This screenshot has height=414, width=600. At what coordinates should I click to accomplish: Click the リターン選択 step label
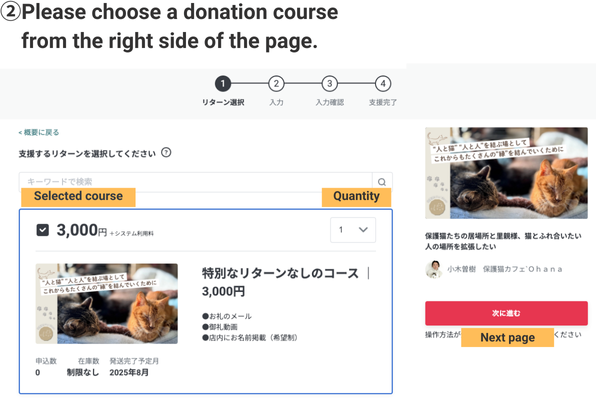pos(223,102)
